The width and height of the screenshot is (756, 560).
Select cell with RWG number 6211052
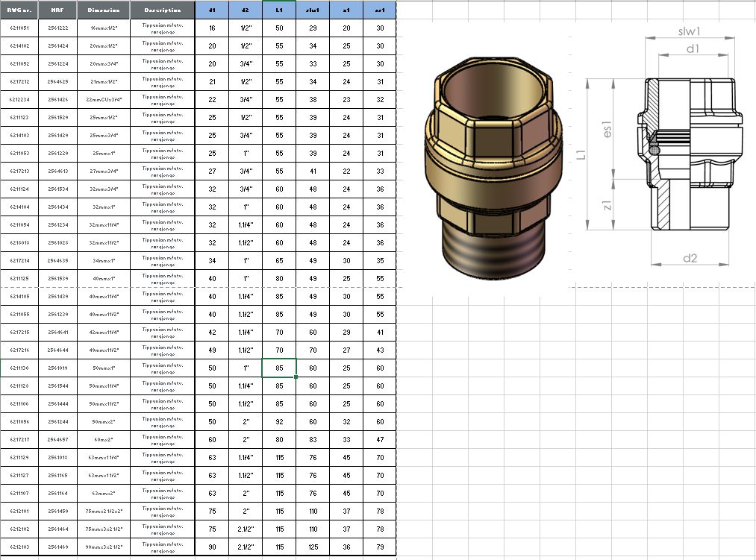click(19, 63)
